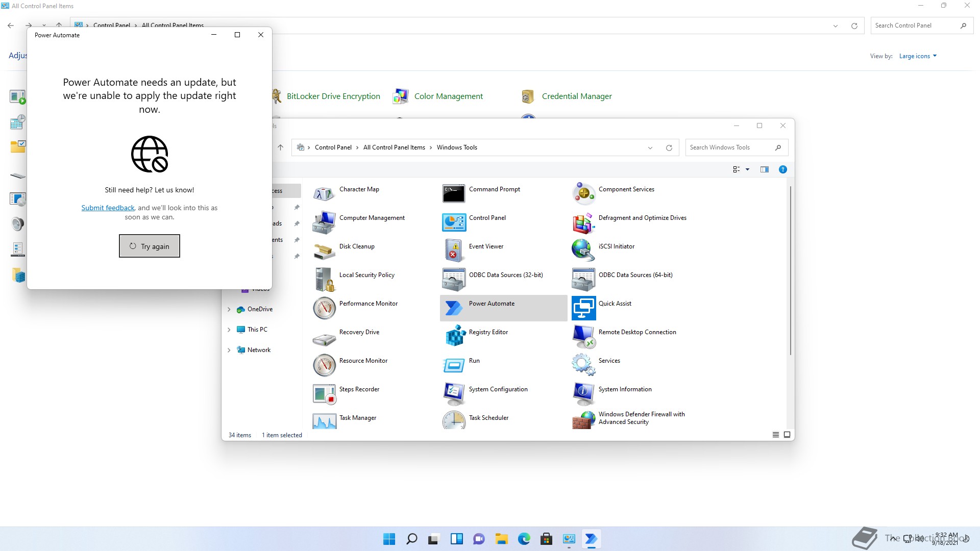Open the Color Management link
980x551 pixels.
click(x=448, y=96)
